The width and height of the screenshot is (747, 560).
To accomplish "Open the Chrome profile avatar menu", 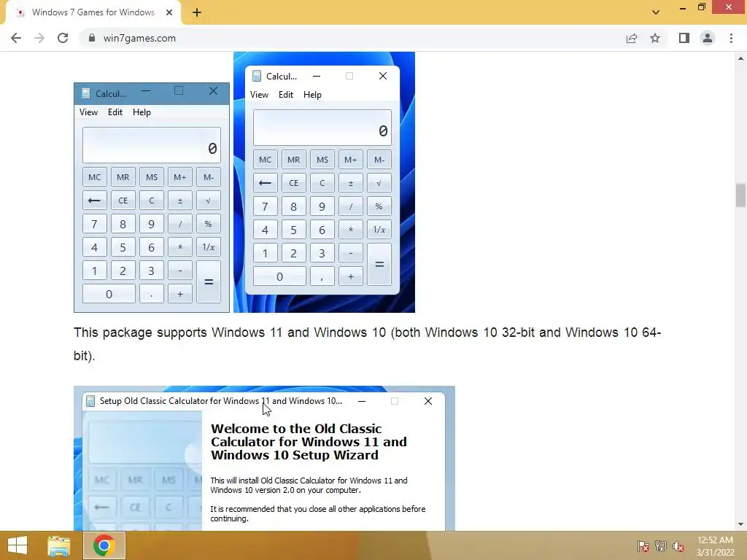I will [x=708, y=38].
